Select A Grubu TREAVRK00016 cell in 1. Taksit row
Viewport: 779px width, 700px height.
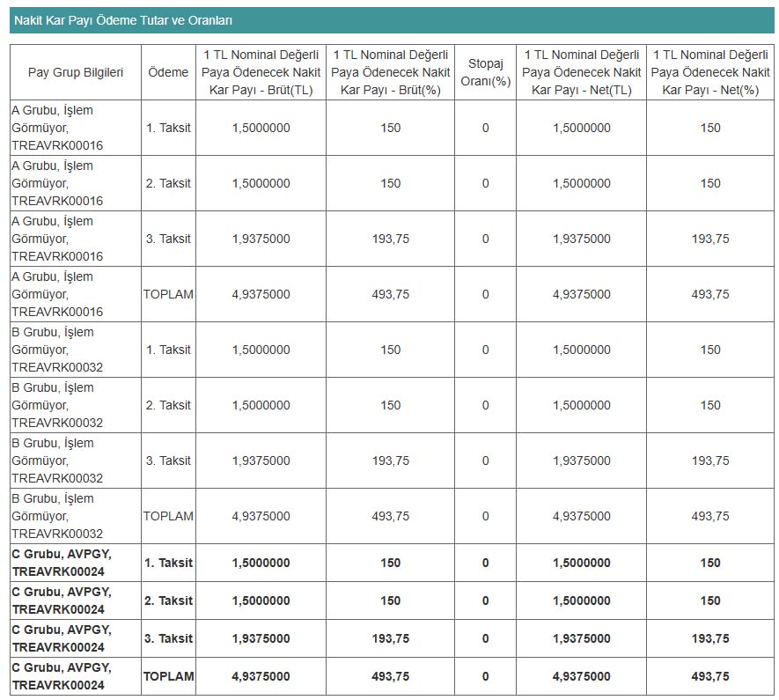tap(76, 128)
